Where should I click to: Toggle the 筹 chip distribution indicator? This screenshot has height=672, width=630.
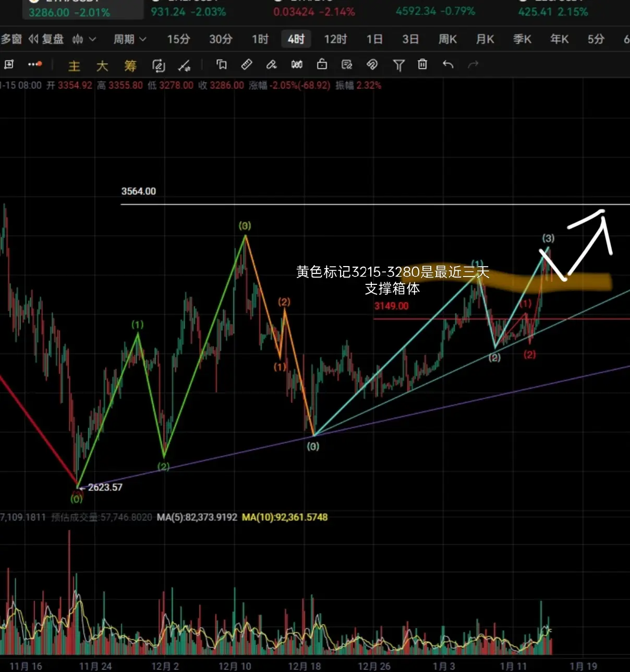click(130, 66)
